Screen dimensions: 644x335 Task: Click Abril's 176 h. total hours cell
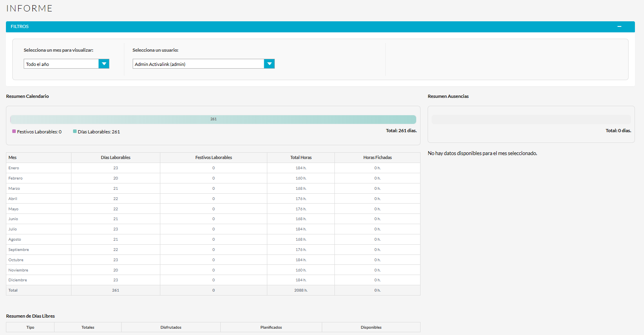tap(301, 199)
